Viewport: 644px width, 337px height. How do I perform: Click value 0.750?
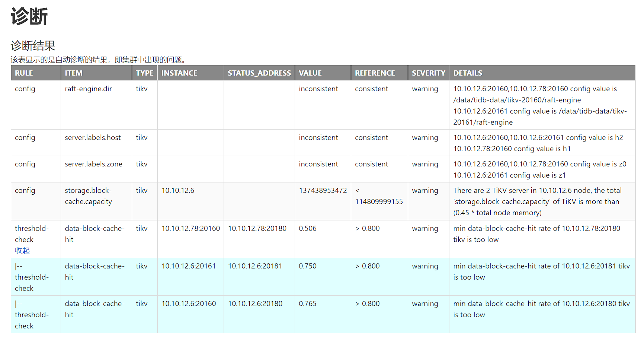pyautogui.click(x=308, y=266)
